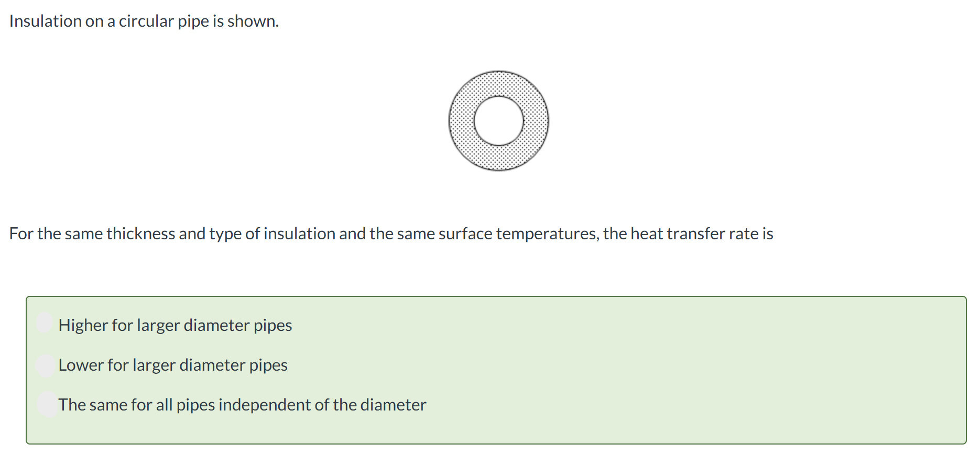This screenshot has height=455, width=980.
Task: Click the 'Lower for larger diameter pipes' answer text
Action: click(173, 365)
